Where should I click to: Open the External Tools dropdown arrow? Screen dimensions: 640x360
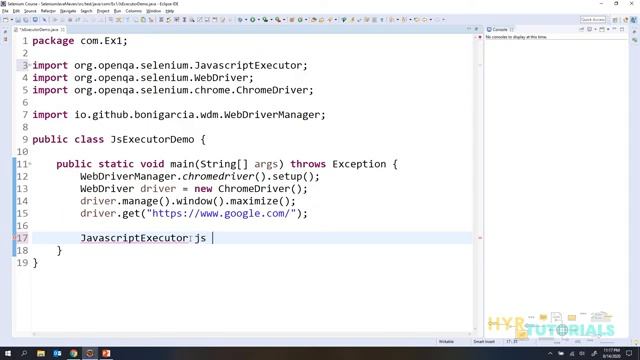click(284, 20)
